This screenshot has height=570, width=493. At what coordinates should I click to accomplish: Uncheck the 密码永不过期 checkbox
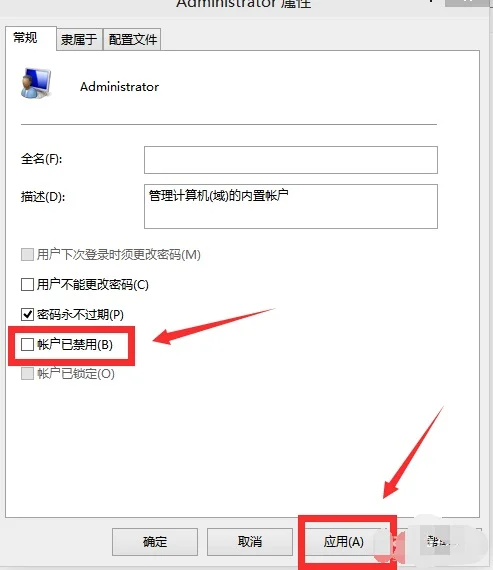click(27, 314)
